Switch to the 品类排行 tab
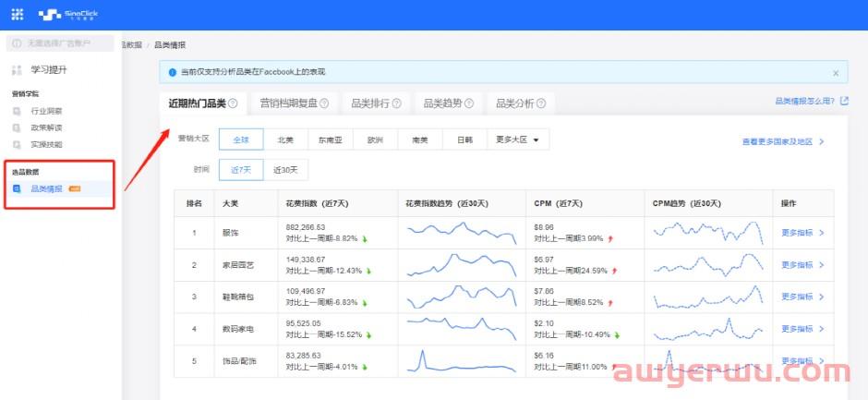The width and height of the screenshot is (868, 400). click(369, 104)
